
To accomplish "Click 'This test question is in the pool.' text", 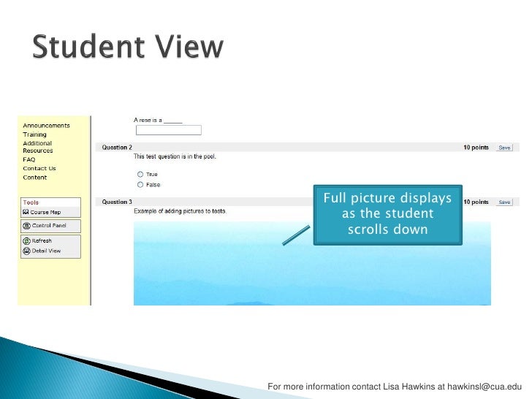I will tap(175, 156).
